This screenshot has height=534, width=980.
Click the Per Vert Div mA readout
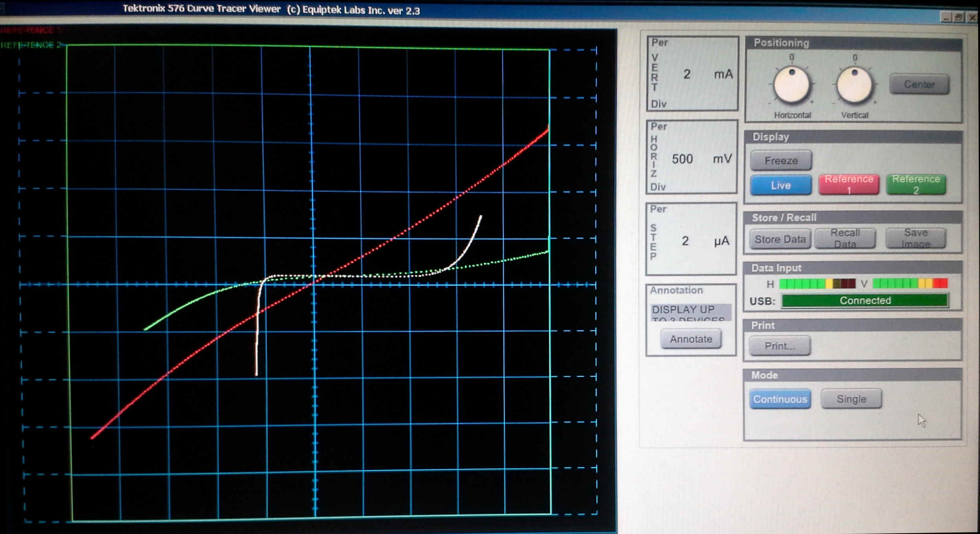(x=692, y=74)
